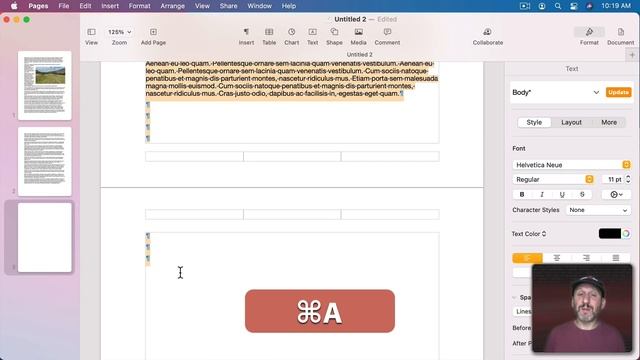The width and height of the screenshot is (640, 360).
Task: Click the plus button beside tab bar
Action: (632, 55)
